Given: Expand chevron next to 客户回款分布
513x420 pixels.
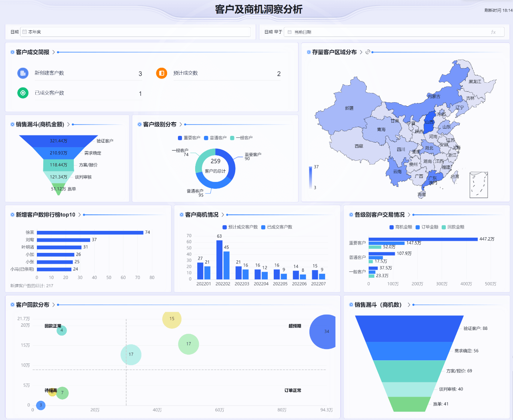Looking at the screenshot, I should [54, 305].
